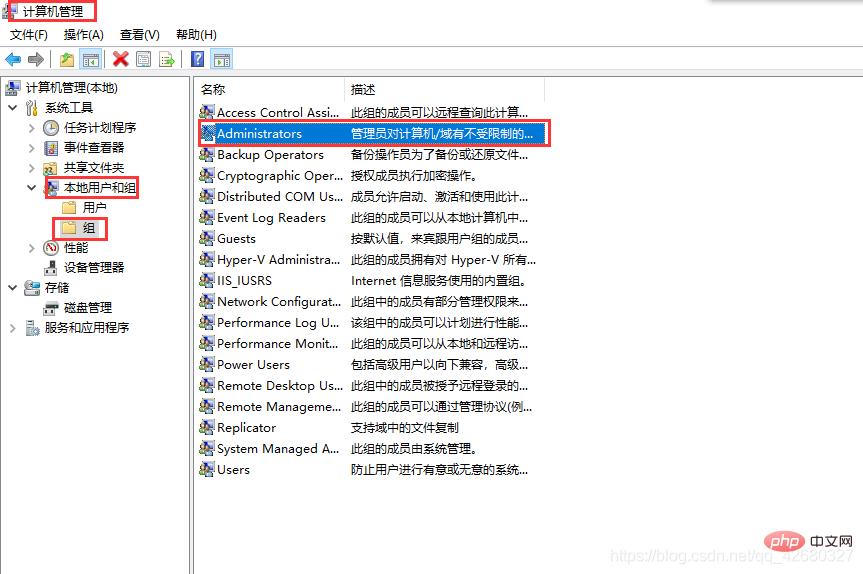Click the Forward arrow toolbar icon
Screen dimensions: 863x574
(36, 59)
